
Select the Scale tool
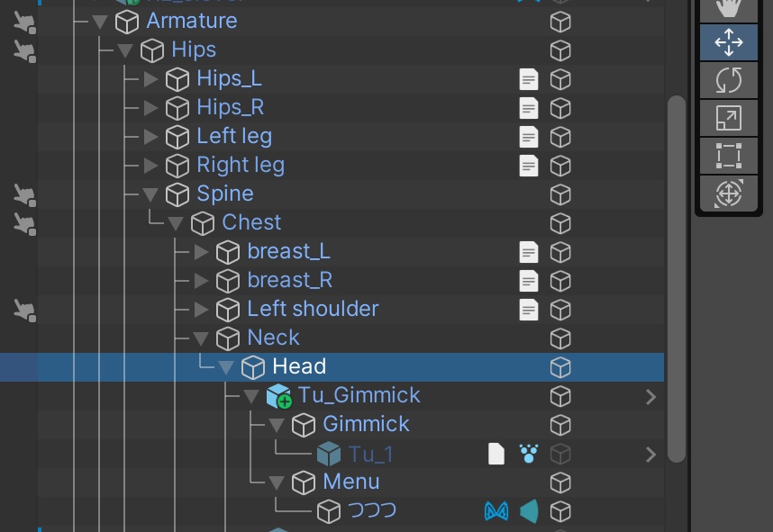coord(728,118)
